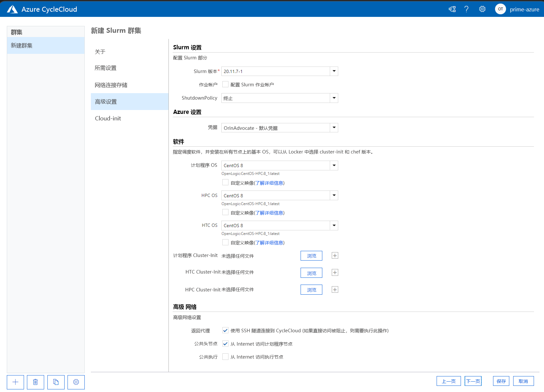
Task: Browse file for HTC Cluster-Init
Action: [311, 273]
